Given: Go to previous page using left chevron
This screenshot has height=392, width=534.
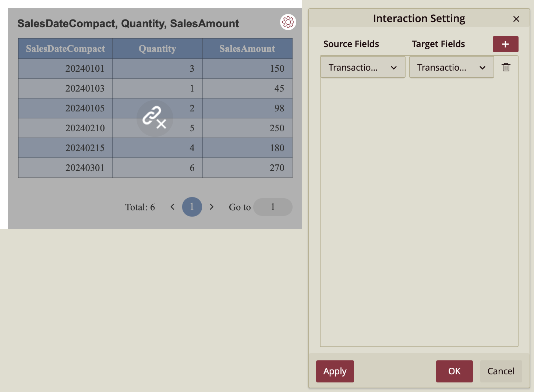Looking at the screenshot, I should click(172, 207).
